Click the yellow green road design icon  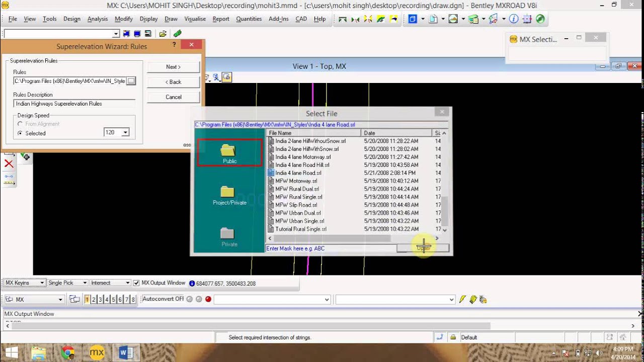(381, 19)
